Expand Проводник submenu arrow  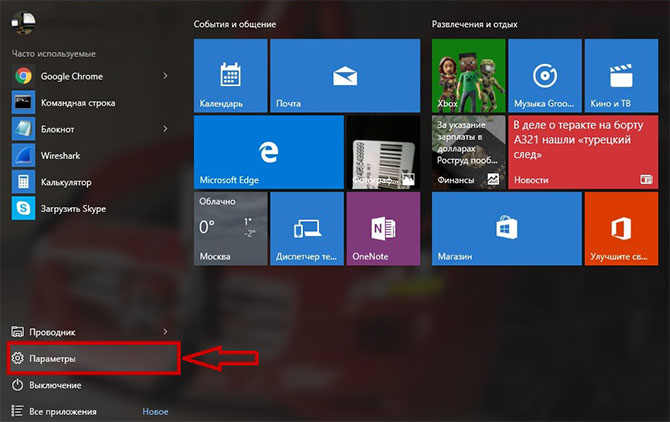point(165,331)
